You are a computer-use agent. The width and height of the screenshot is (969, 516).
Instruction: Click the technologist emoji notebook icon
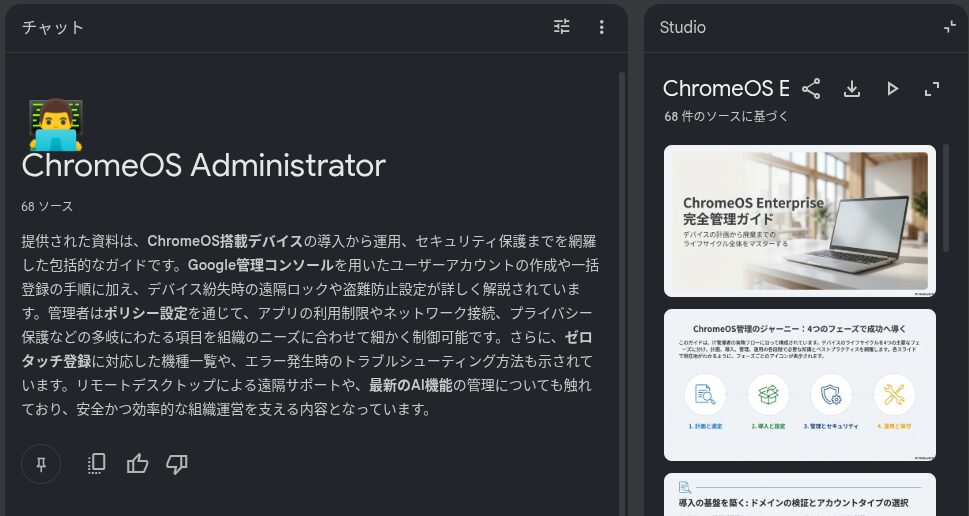click(x=55, y=124)
